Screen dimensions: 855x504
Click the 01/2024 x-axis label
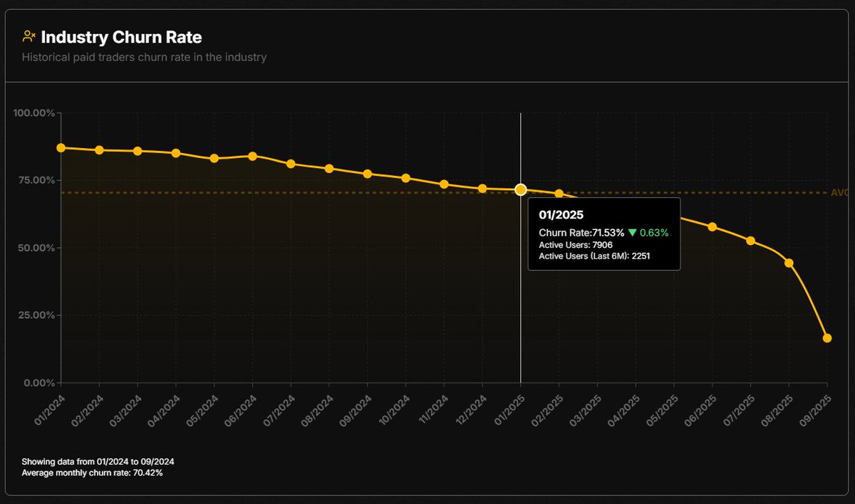tap(49, 410)
